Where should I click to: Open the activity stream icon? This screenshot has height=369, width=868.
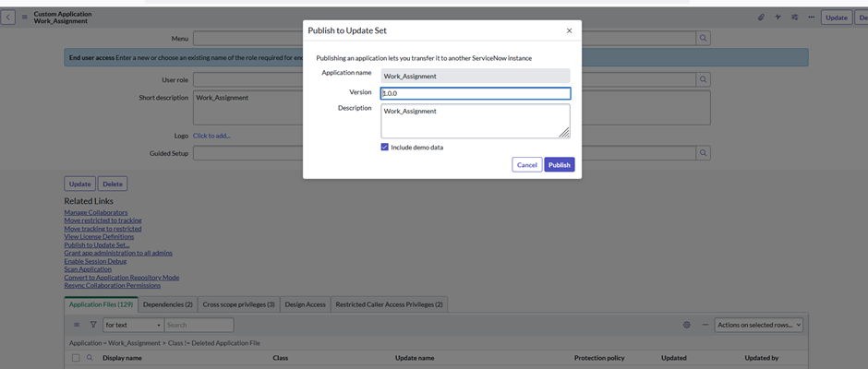[778, 17]
